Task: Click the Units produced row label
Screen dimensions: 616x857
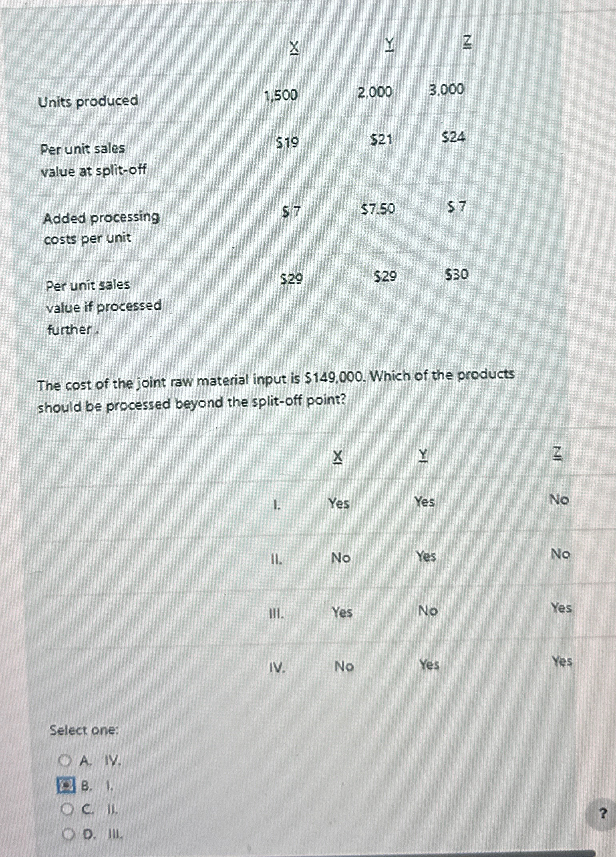Action: (x=88, y=102)
